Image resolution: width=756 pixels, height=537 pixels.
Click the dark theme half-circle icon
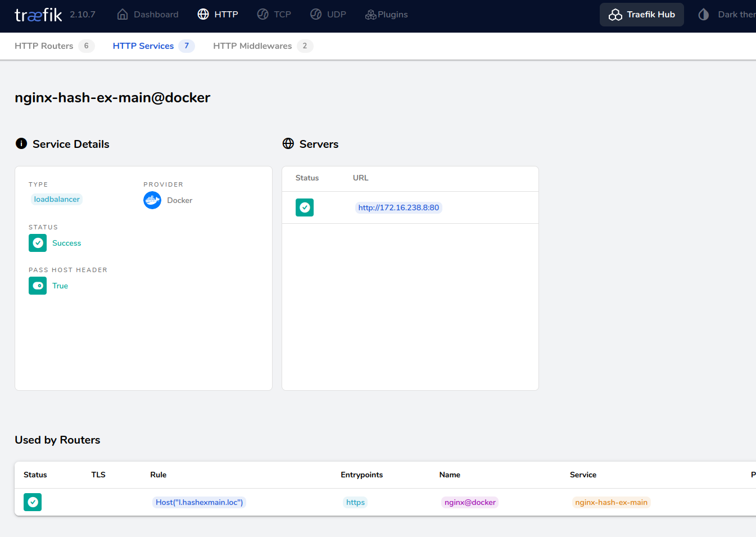coord(704,15)
